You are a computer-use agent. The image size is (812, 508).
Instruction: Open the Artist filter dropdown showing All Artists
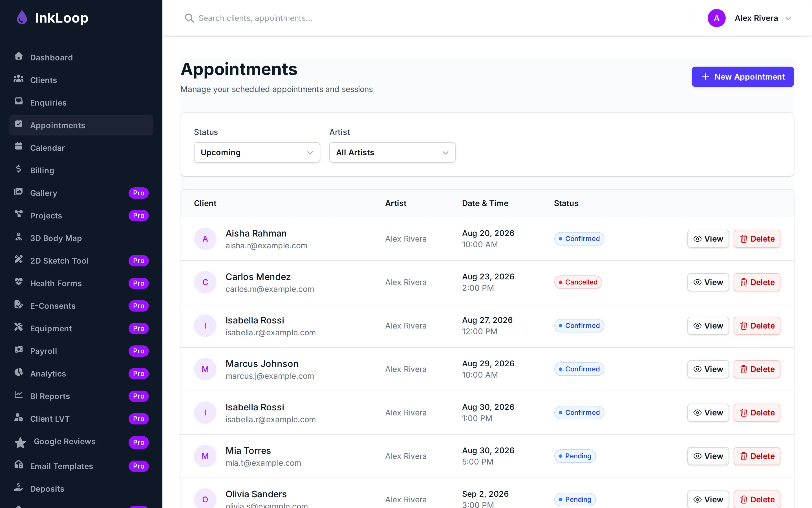[392, 152]
